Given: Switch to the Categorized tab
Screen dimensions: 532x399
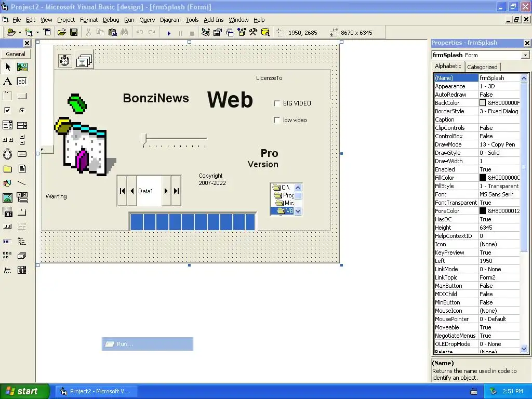Looking at the screenshot, I should [482, 67].
